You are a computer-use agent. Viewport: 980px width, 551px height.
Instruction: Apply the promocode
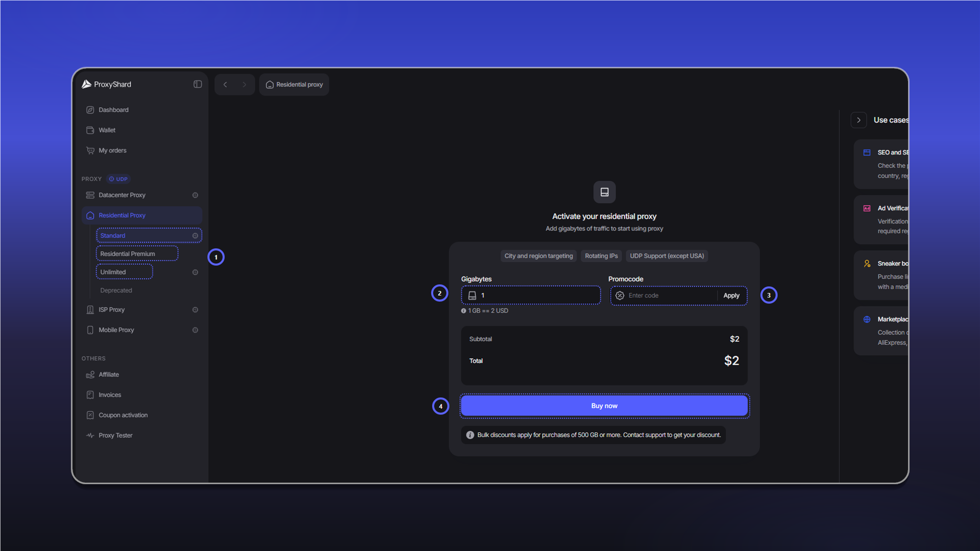coord(731,295)
